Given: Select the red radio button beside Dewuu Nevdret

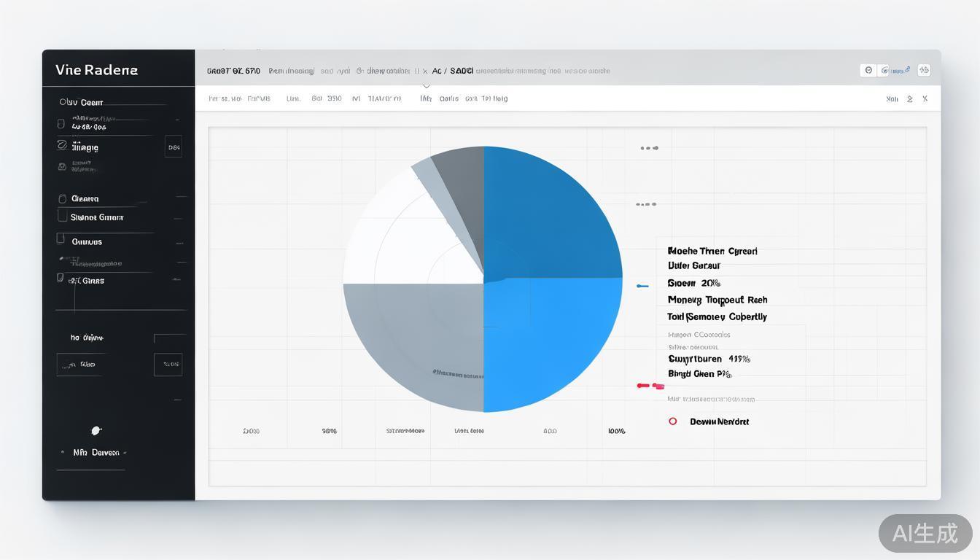Looking at the screenshot, I should pyautogui.click(x=672, y=421).
